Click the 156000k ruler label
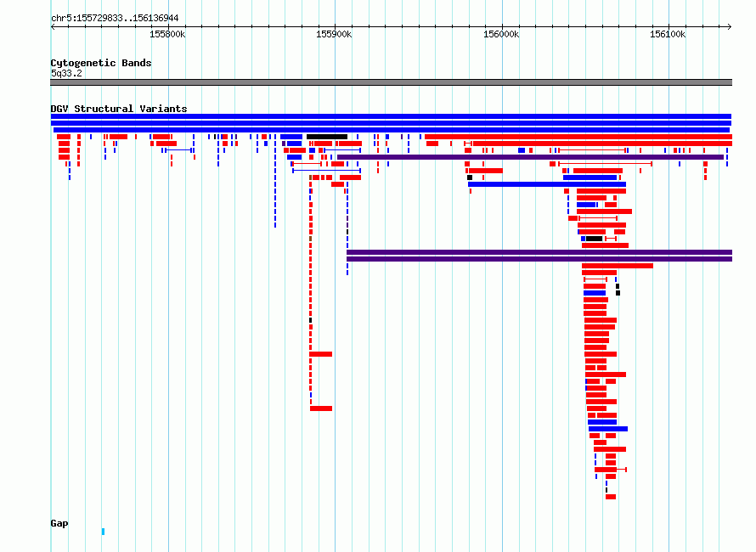The height and width of the screenshot is (552, 756). (501, 34)
